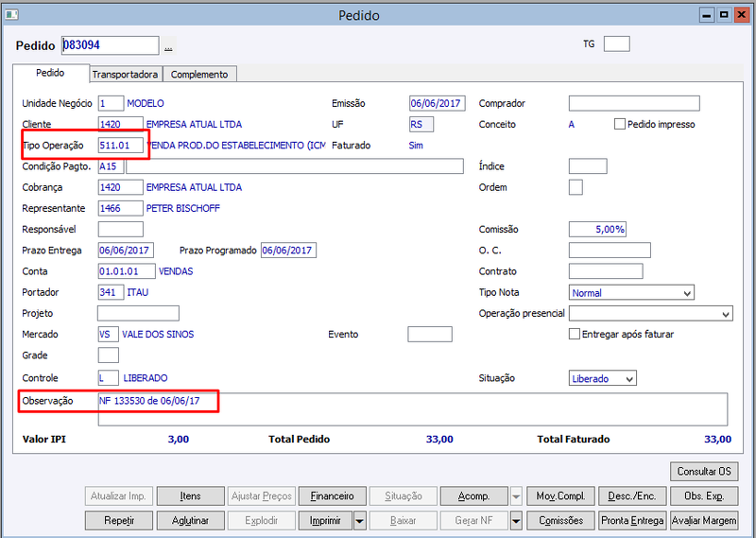Image resolution: width=756 pixels, height=538 pixels.
Task: Click the Prazo Entrega date field
Action: coord(126,251)
